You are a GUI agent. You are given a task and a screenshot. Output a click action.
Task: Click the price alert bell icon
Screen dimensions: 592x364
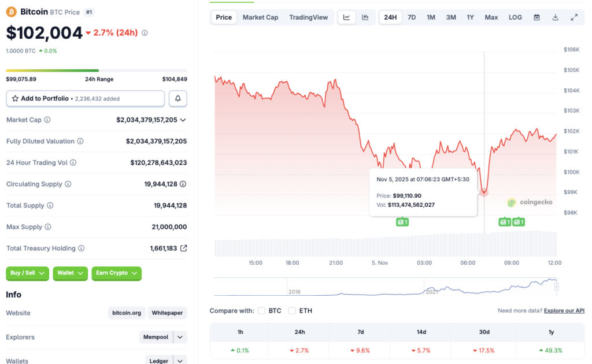(x=177, y=98)
